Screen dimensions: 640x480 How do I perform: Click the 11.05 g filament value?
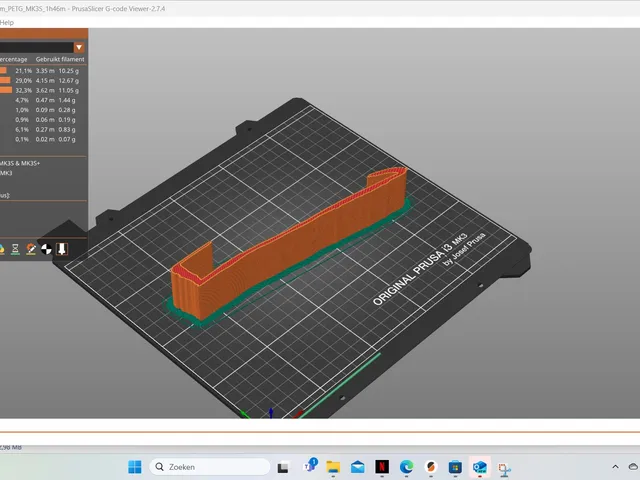pos(69,90)
